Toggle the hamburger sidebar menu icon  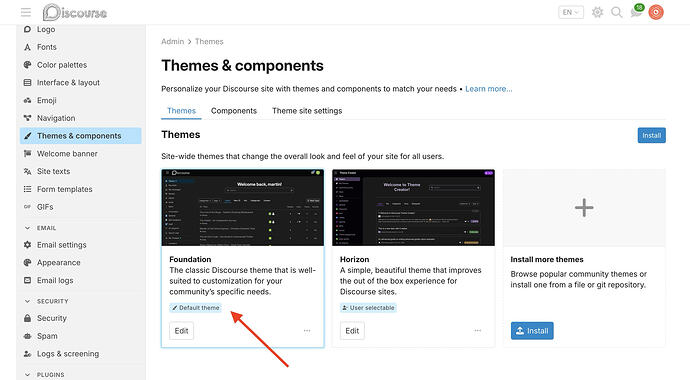tap(26, 12)
